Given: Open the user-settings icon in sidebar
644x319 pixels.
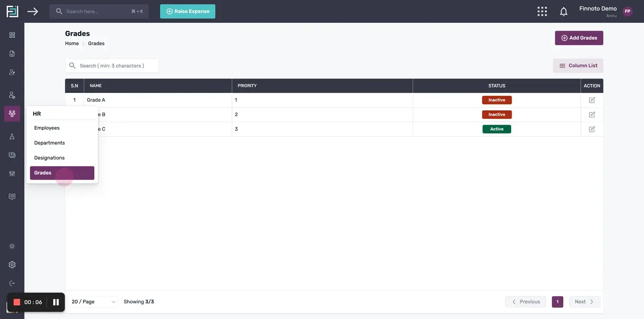Looking at the screenshot, I should click(x=12, y=95).
